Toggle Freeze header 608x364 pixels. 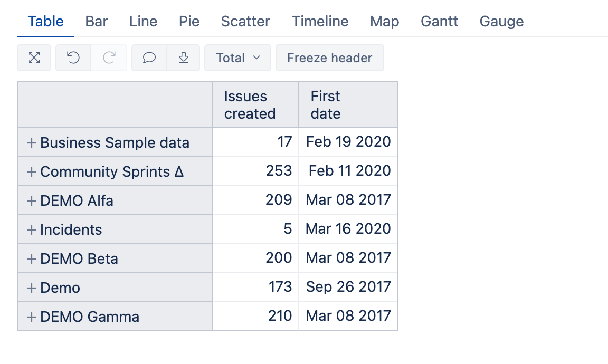329,58
